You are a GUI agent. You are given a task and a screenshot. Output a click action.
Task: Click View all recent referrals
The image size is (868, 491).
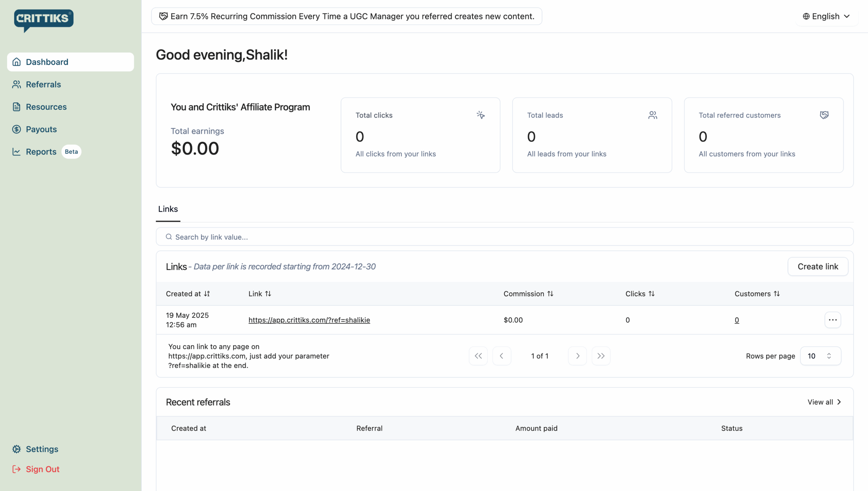coord(825,402)
